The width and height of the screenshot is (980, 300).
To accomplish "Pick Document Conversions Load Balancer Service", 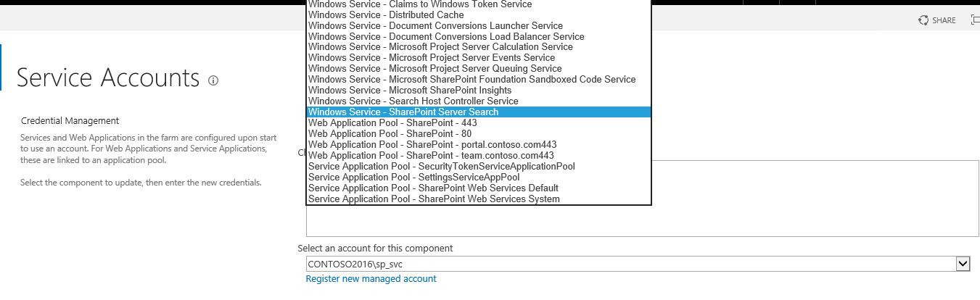I will click(478, 36).
